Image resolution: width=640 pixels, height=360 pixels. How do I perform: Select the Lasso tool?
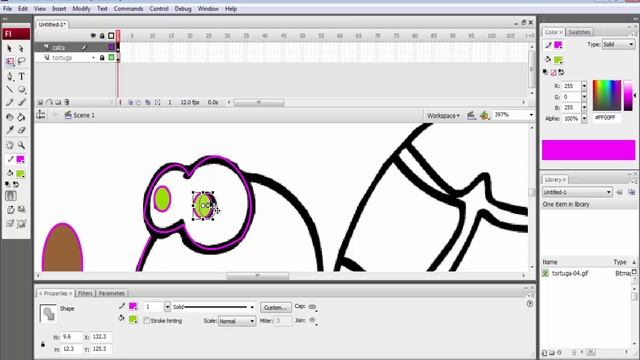coord(21,61)
